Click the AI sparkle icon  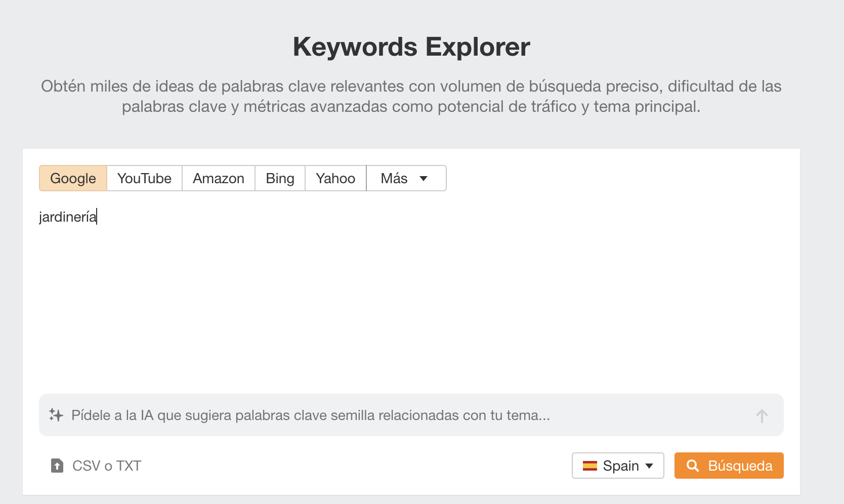click(x=56, y=415)
